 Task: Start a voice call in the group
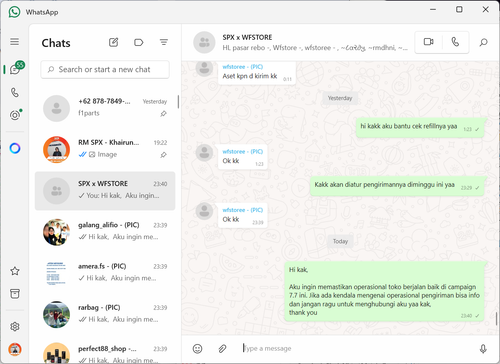tap(455, 42)
